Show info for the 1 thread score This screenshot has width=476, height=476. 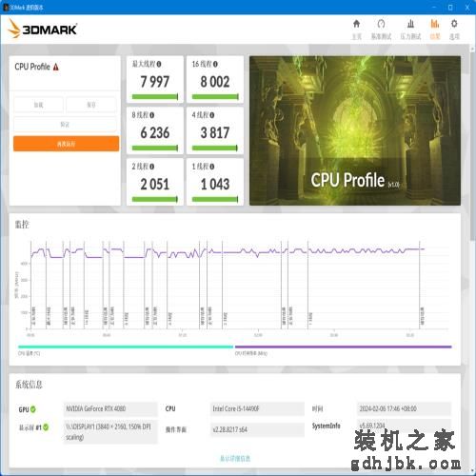point(212,167)
